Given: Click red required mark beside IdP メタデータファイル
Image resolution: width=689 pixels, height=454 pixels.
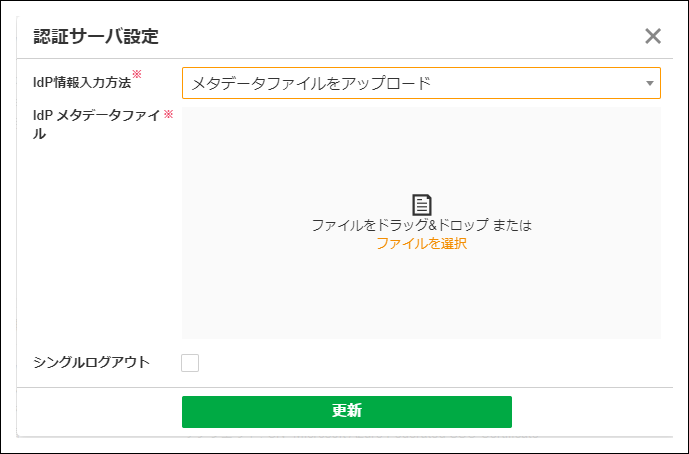Looking at the screenshot, I should [x=168, y=115].
